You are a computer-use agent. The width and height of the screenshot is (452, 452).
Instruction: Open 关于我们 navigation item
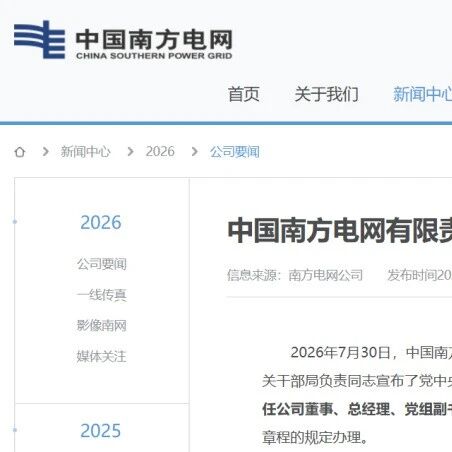pos(326,94)
